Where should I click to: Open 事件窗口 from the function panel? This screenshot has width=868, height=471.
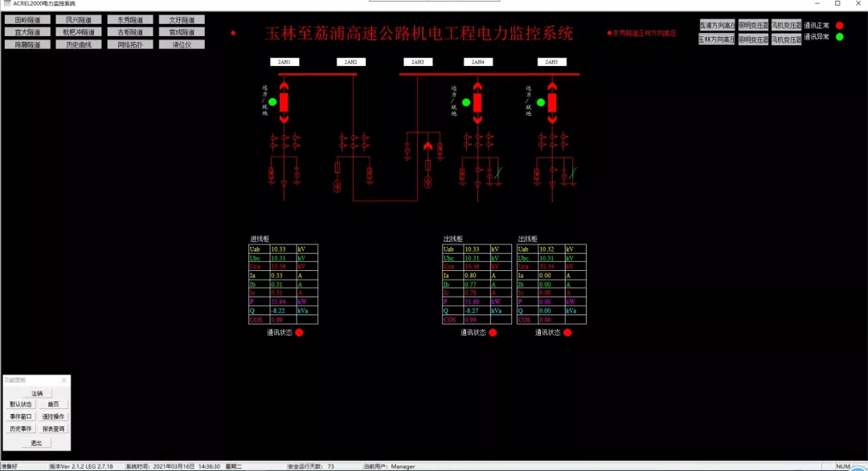point(21,416)
